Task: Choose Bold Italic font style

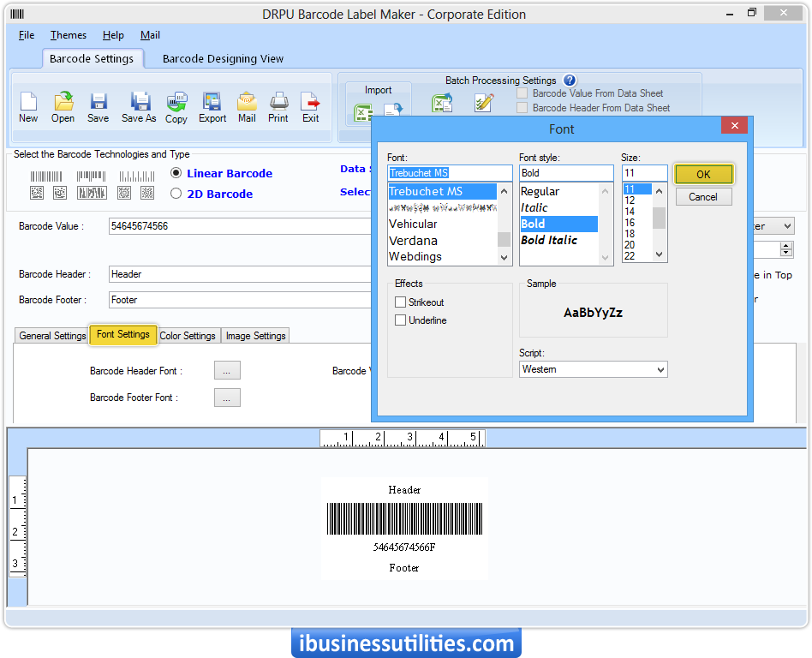Action: click(x=549, y=240)
